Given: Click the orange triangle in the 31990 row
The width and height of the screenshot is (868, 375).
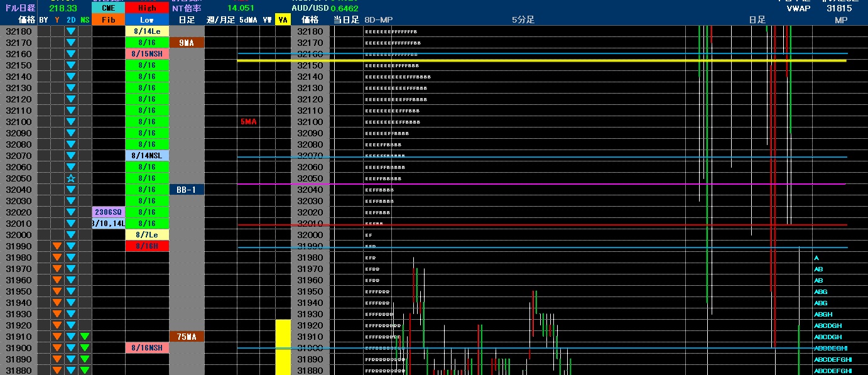Looking at the screenshot, I should (x=57, y=246).
